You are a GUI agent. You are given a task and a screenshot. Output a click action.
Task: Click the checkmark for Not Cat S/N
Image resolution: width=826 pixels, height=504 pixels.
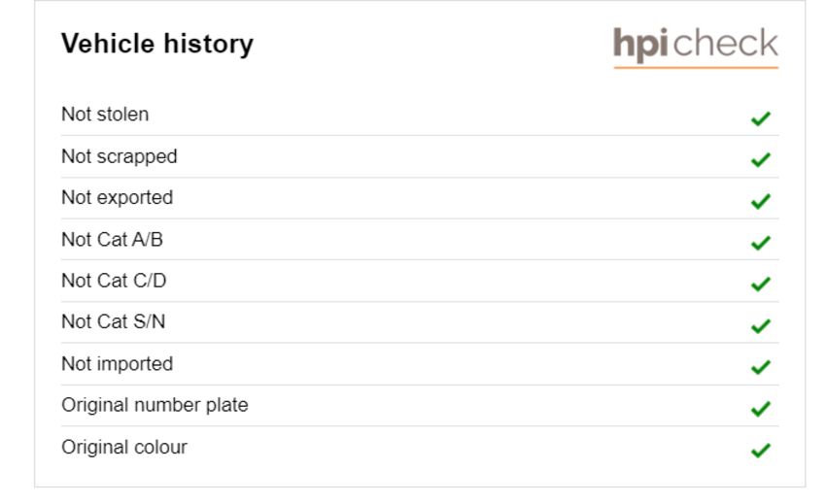point(760,326)
